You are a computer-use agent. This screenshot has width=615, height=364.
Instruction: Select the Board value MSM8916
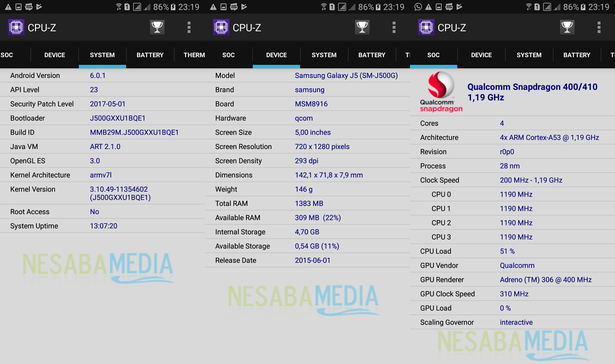coord(311,104)
